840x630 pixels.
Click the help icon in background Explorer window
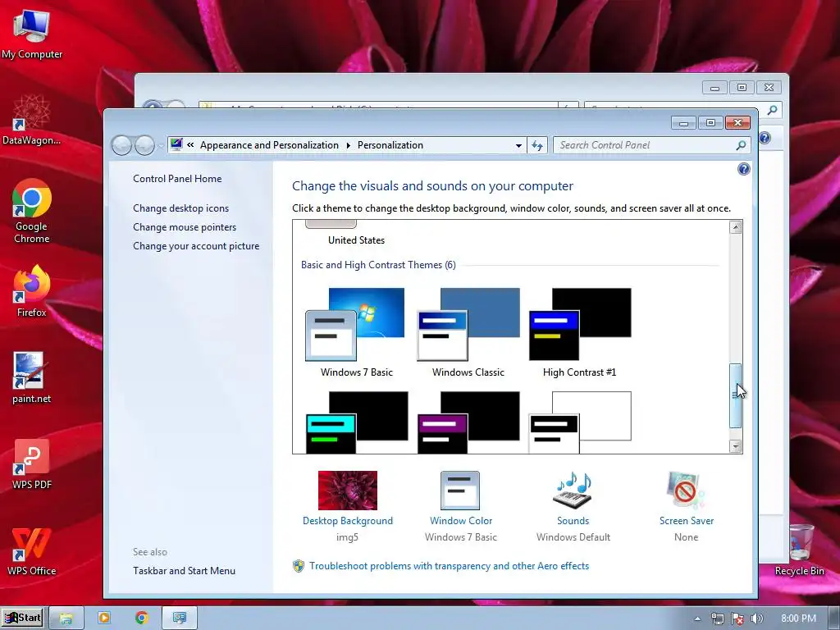[765, 138]
